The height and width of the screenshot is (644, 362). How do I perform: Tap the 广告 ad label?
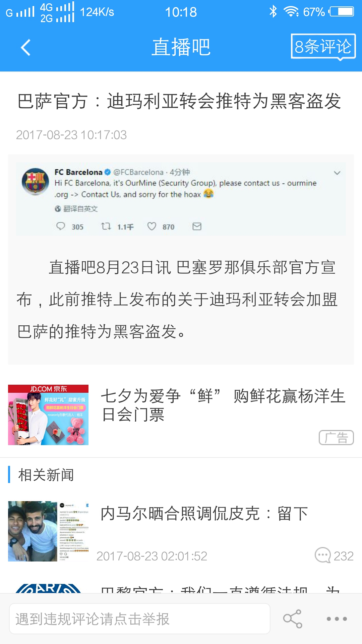(336, 437)
